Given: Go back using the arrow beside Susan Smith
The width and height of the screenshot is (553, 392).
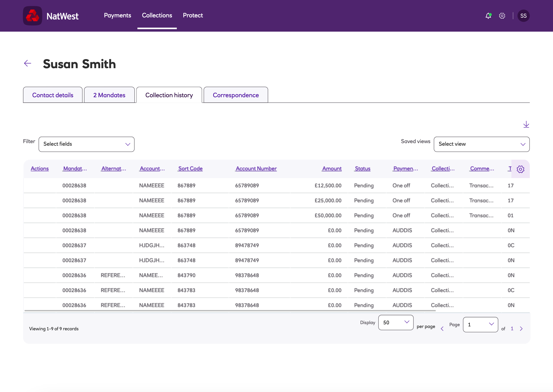Looking at the screenshot, I should tap(27, 63).
